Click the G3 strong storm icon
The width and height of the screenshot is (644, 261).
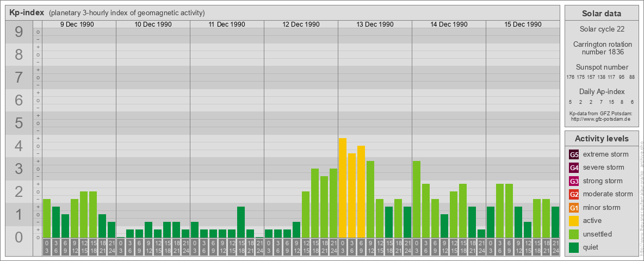(574, 181)
